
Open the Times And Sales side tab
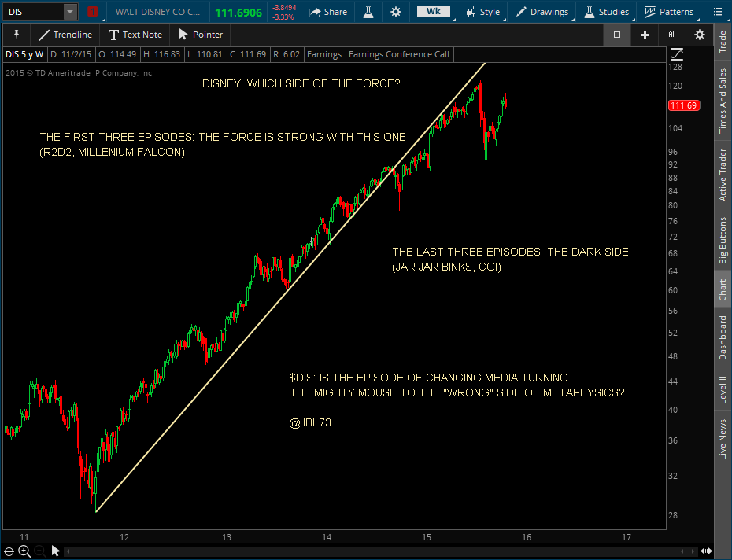[723, 101]
